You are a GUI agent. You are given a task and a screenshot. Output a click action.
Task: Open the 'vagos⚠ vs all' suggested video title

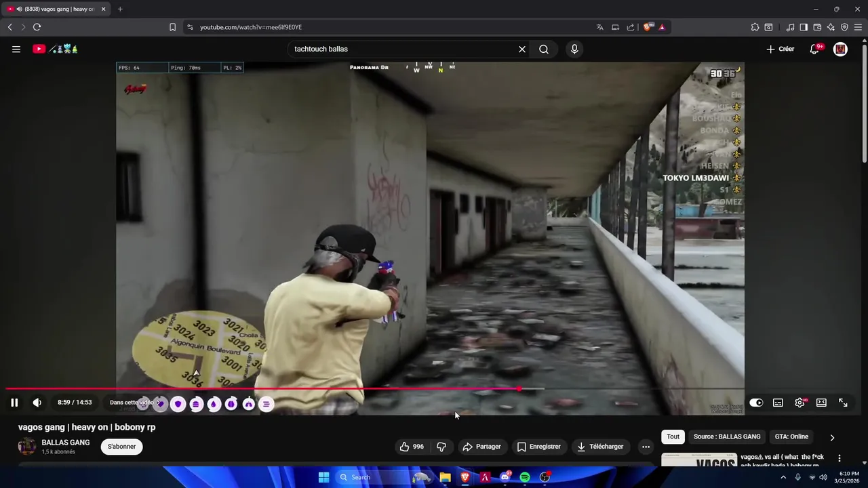pyautogui.click(x=782, y=461)
